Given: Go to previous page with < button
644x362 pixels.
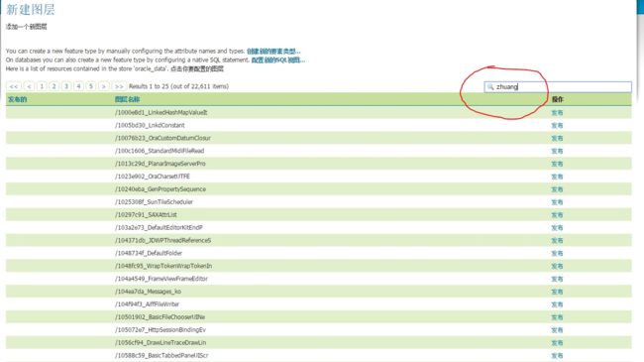Looking at the screenshot, I should pyautogui.click(x=29, y=86).
